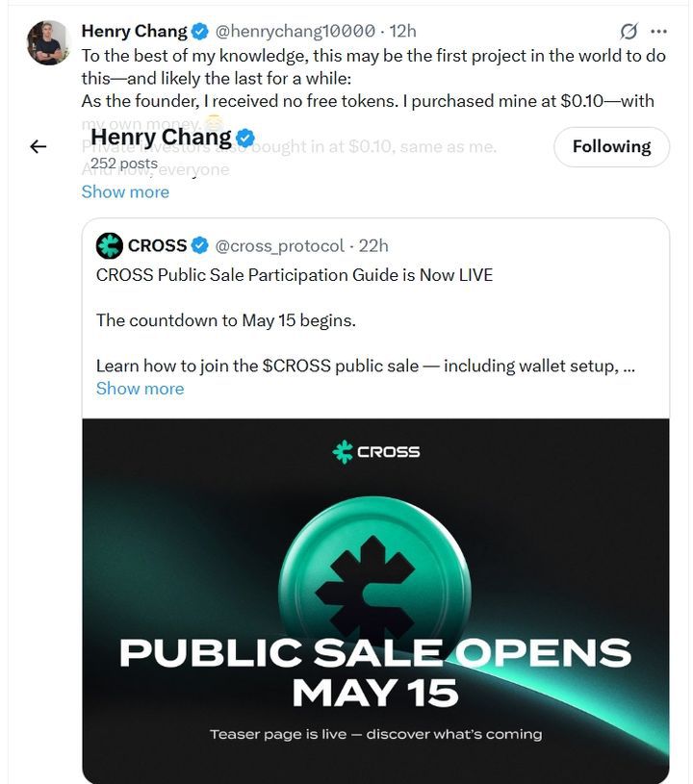The width and height of the screenshot is (693, 784).
Task: Click the Henry Chang author name in tweet
Action: (135, 31)
